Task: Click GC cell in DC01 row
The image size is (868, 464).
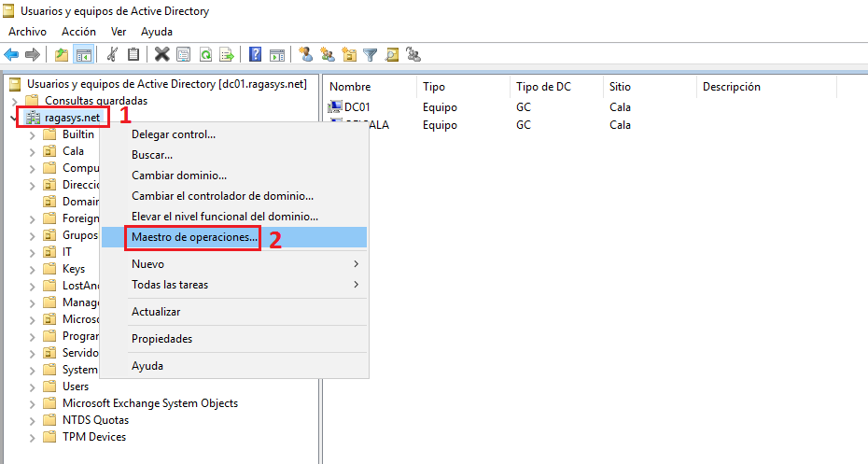Action: coord(524,106)
